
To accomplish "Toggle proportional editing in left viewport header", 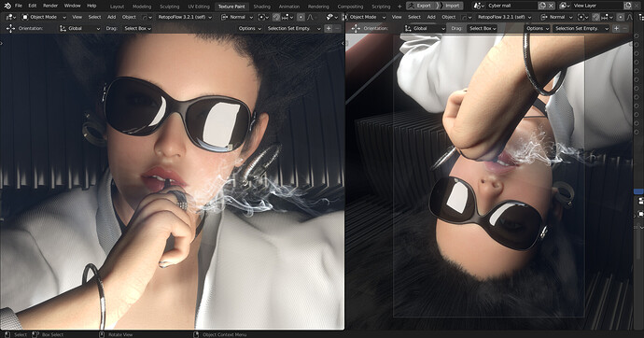I will click(x=301, y=17).
